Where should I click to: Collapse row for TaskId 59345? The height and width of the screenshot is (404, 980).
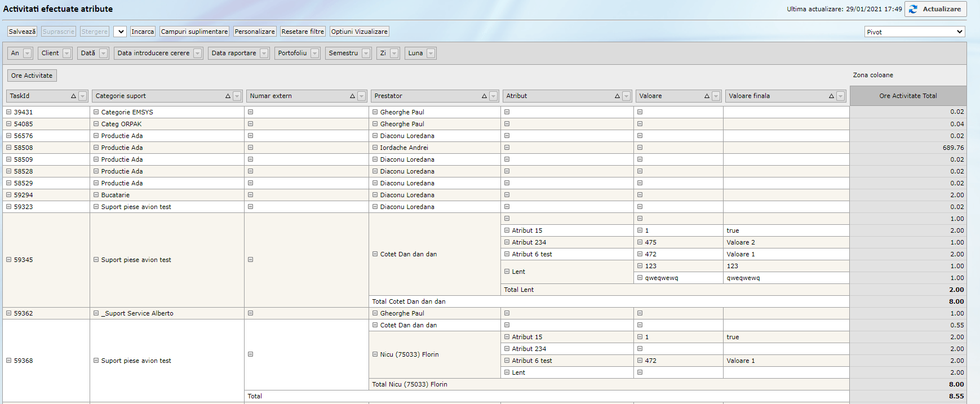9,260
